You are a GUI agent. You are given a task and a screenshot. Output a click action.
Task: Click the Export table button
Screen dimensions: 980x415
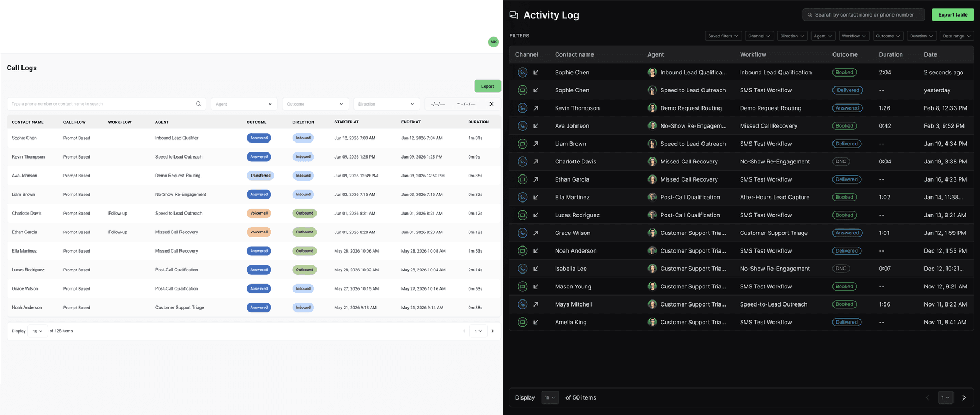click(x=952, y=15)
